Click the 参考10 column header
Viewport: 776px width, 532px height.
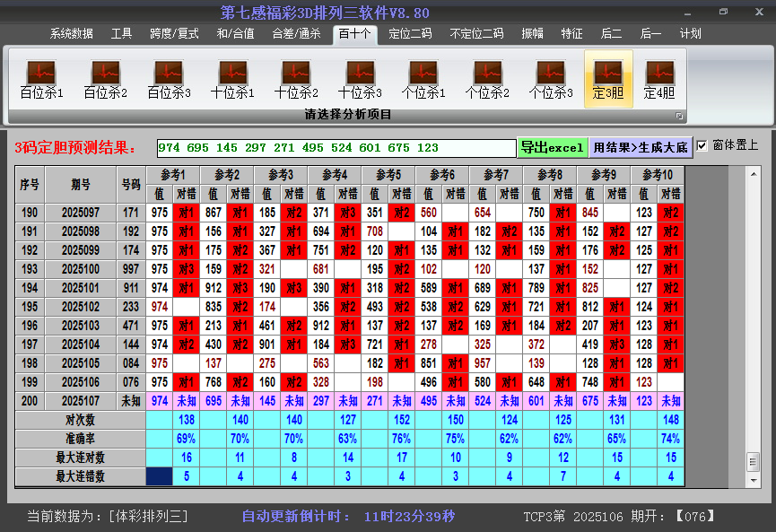tap(658, 175)
